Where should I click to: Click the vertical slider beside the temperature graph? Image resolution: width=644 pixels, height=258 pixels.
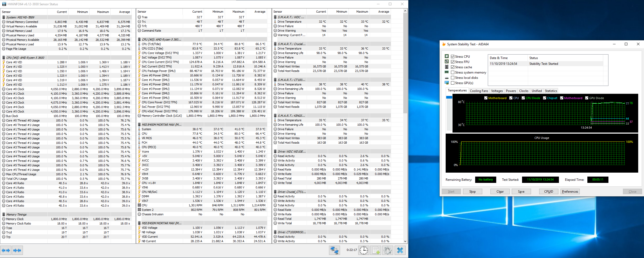tap(449, 113)
